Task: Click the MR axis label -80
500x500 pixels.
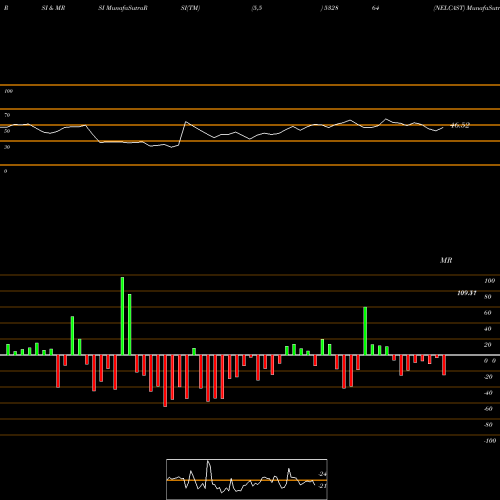Action: (x=488, y=425)
